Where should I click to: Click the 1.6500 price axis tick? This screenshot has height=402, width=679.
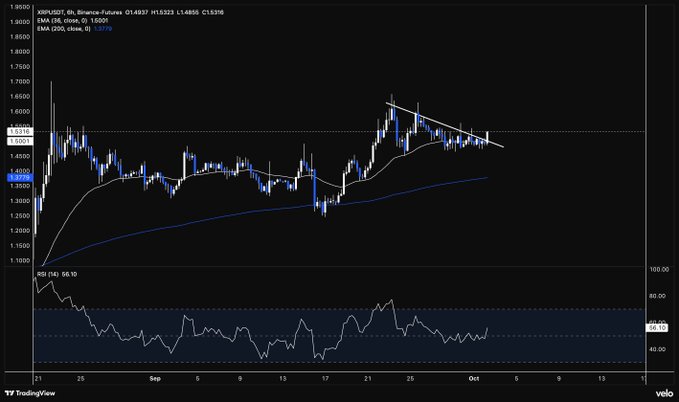tap(19, 97)
